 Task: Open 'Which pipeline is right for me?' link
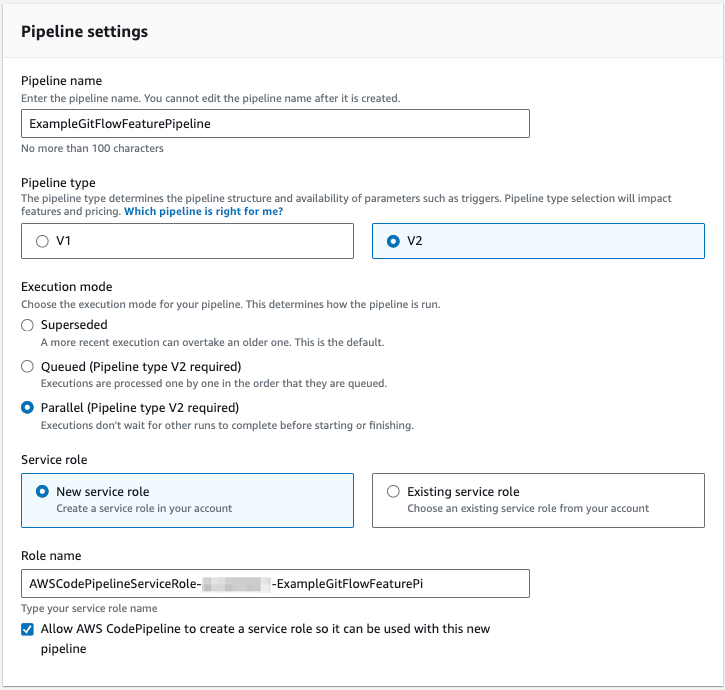[203, 212]
